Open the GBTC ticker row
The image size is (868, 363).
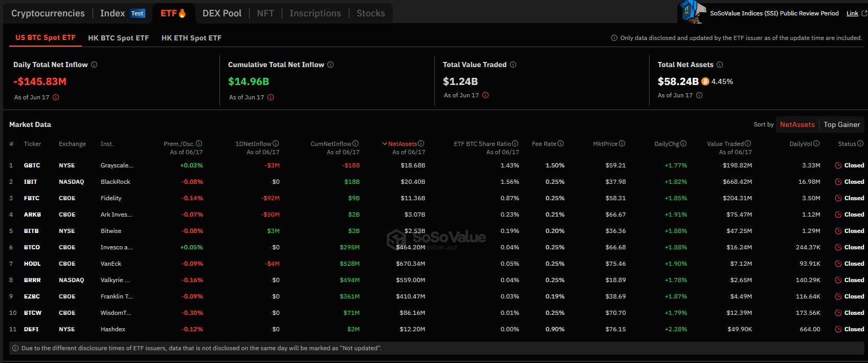tap(32, 165)
